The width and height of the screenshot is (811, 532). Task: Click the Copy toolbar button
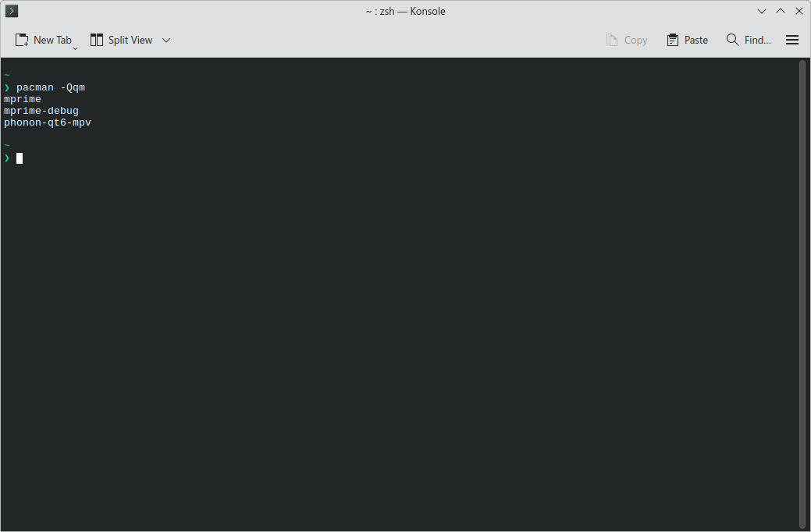(x=627, y=41)
